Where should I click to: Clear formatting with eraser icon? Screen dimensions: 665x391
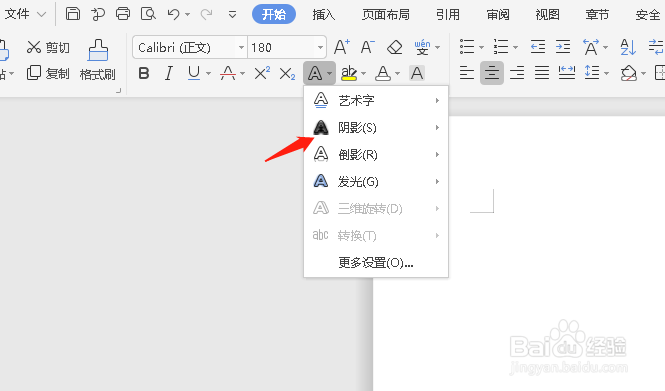pyautogui.click(x=394, y=47)
